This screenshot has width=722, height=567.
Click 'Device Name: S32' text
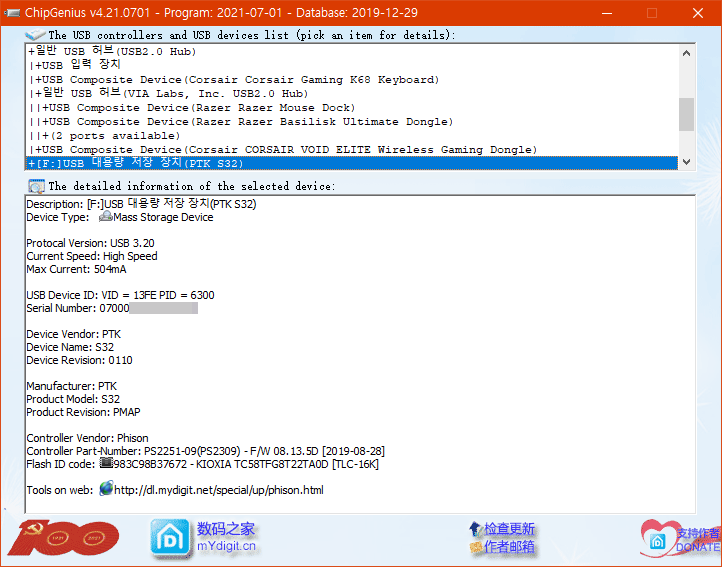70,347
